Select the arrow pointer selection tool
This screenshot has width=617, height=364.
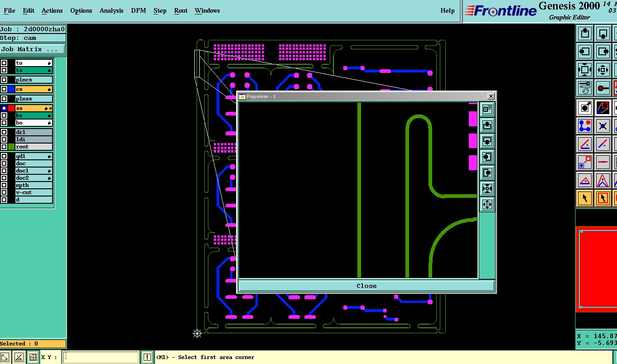click(585, 198)
